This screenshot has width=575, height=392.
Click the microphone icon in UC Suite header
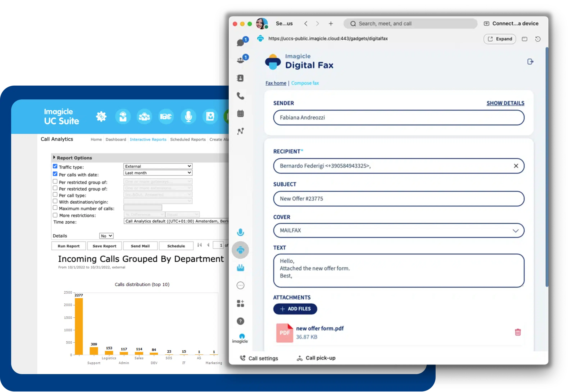[x=188, y=117]
